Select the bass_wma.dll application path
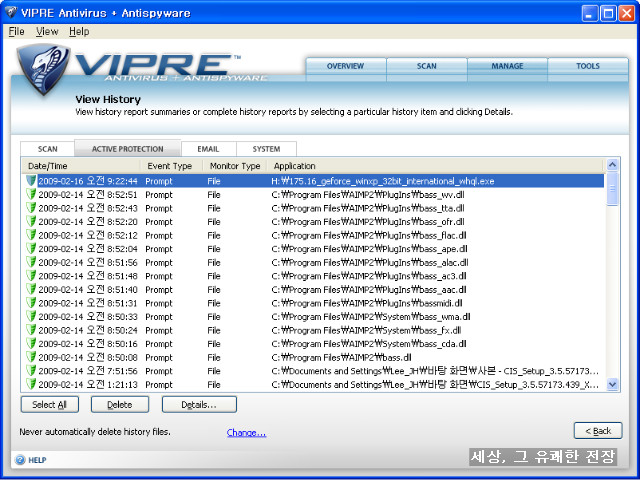 371,317
